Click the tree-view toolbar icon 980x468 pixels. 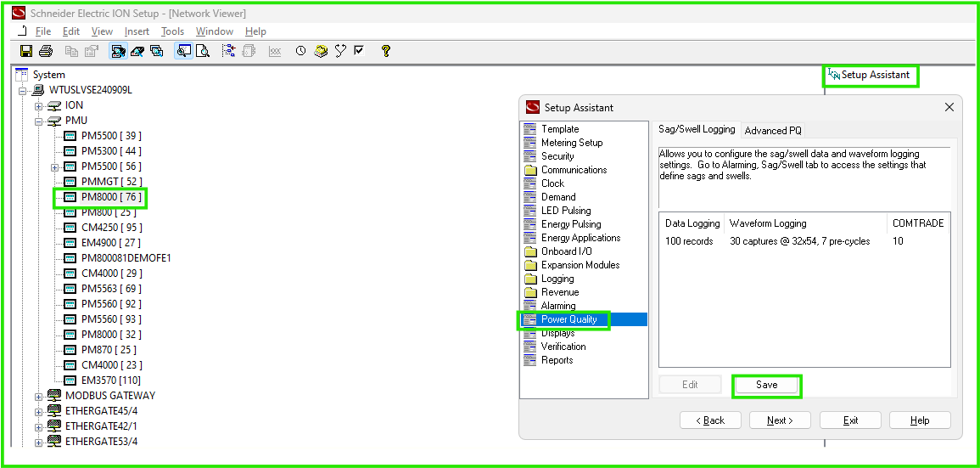tap(229, 51)
